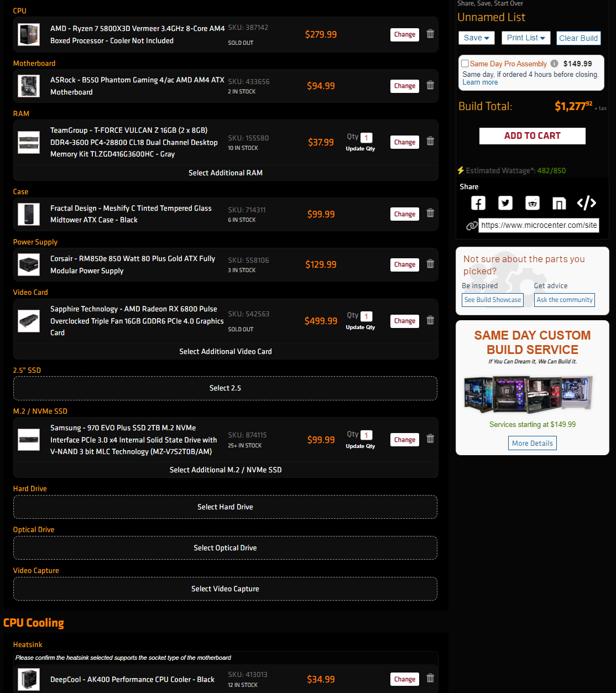This screenshot has height=693, width=616.
Task: Trash the TeamGroup T-FORCE RAM entry
Action: coord(430,142)
